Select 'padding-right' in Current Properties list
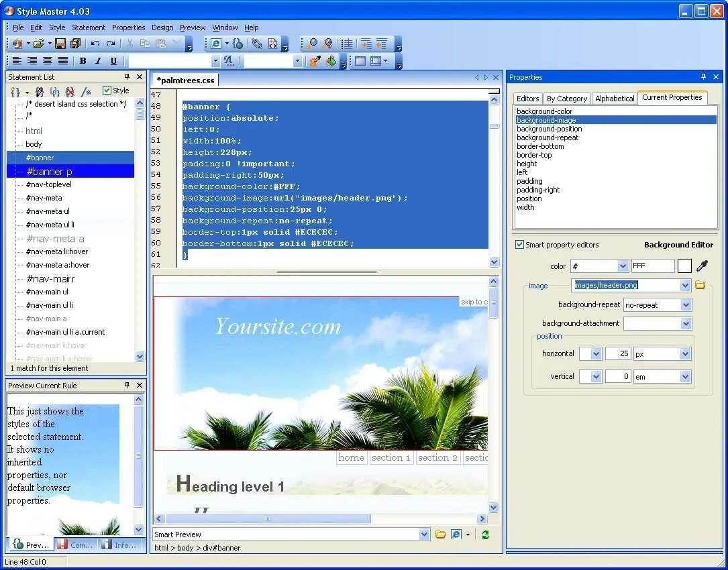 coord(538,190)
